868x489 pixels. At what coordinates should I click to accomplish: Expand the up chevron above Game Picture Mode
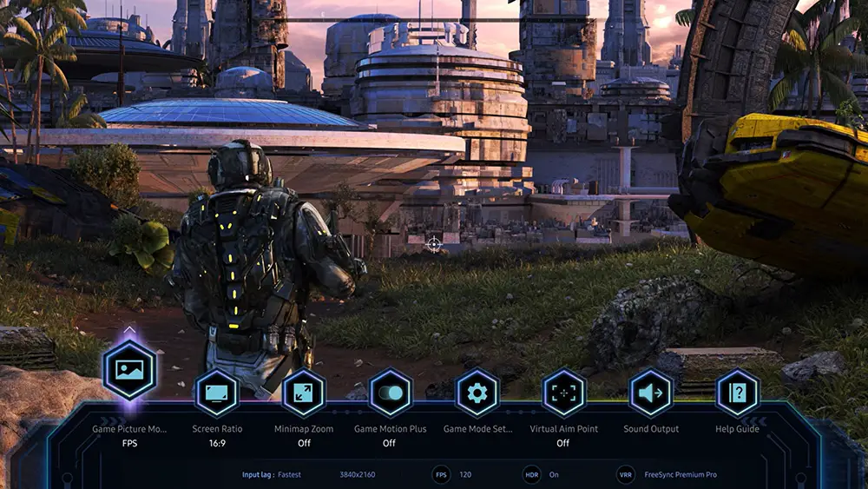[129, 329]
